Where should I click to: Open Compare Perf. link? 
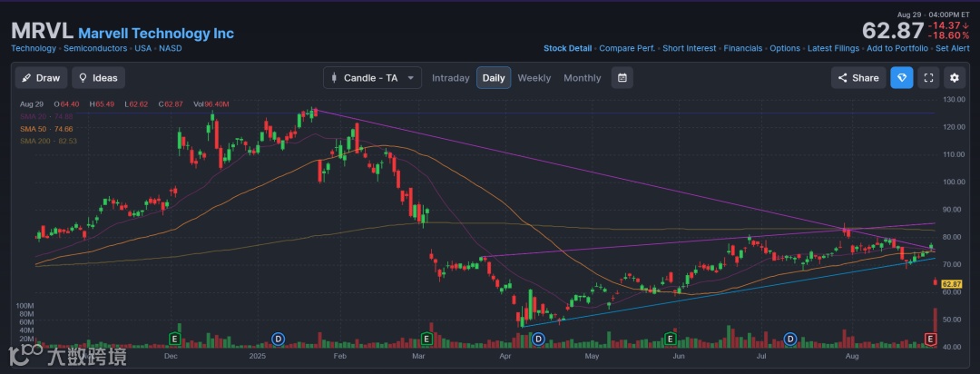pos(627,48)
